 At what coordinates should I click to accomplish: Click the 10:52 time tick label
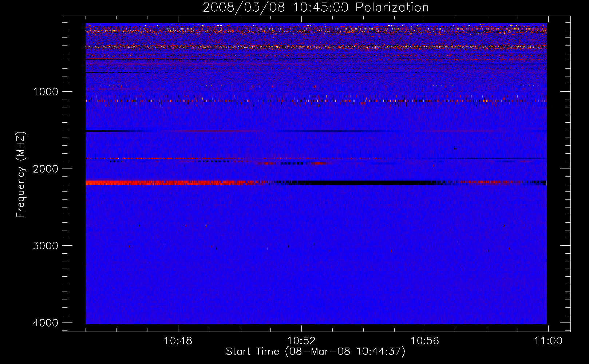pyautogui.click(x=301, y=341)
